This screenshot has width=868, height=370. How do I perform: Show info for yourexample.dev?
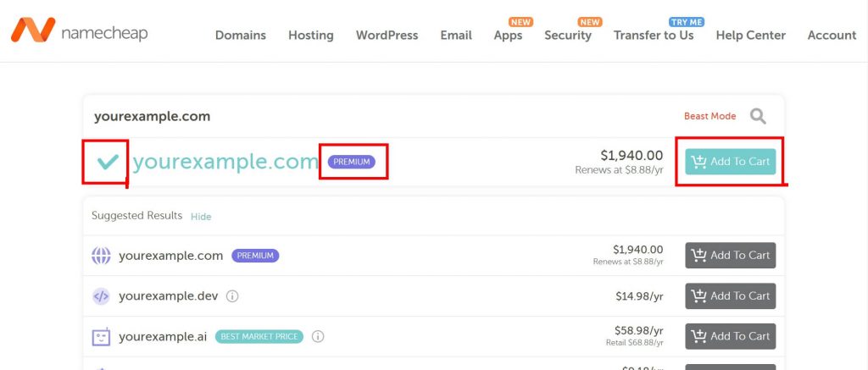[x=232, y=296]
